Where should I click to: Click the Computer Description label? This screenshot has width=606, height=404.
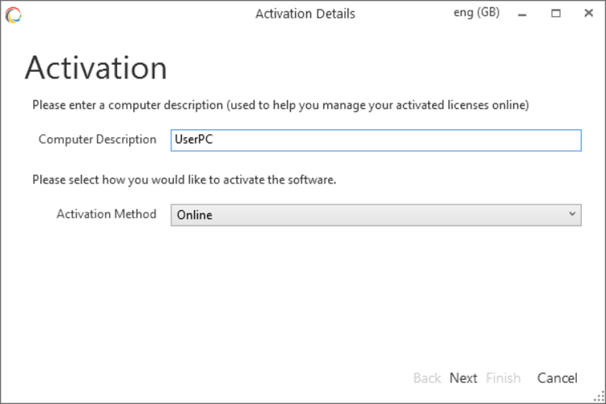point(97,139)
